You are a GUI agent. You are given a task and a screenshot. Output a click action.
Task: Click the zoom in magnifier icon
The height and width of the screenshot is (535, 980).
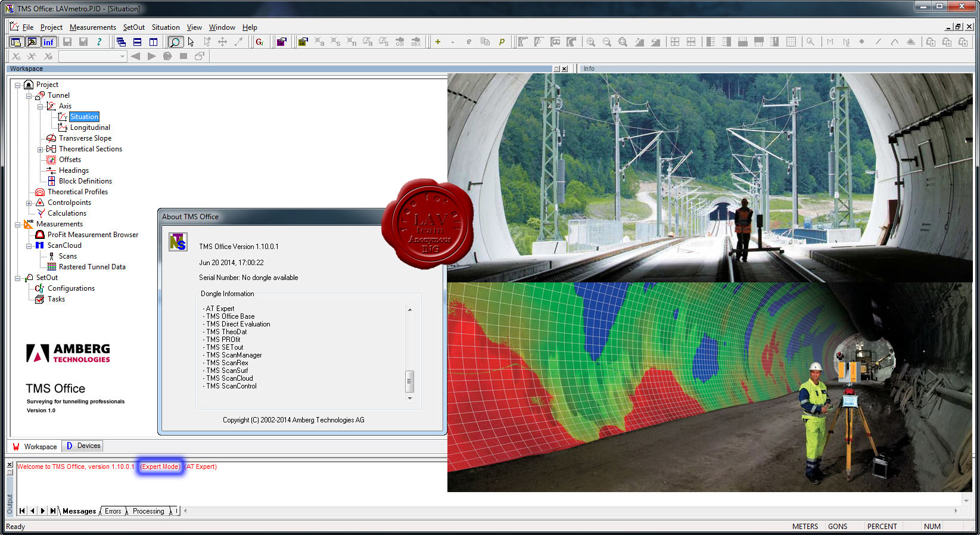[591, 42]
